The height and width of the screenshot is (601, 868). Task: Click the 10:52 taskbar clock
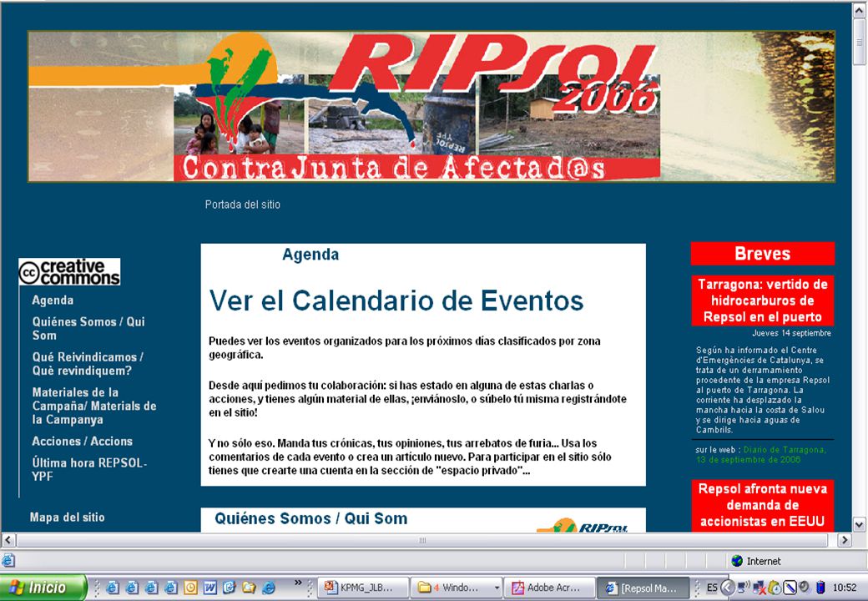pyautogui.click(x=844, y=587)
